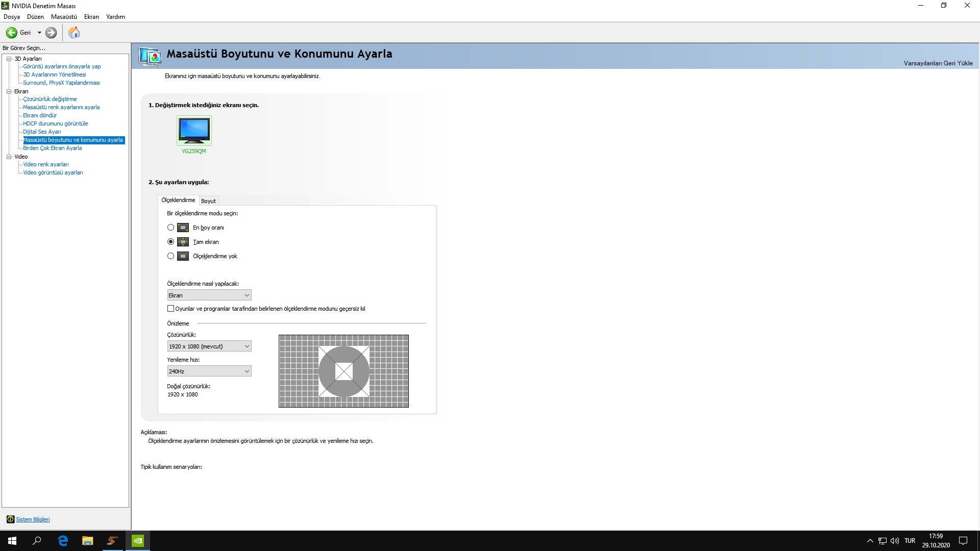Click the scaling preview test pattern
The width and height of the screenshot is (980, 551).
344,371
